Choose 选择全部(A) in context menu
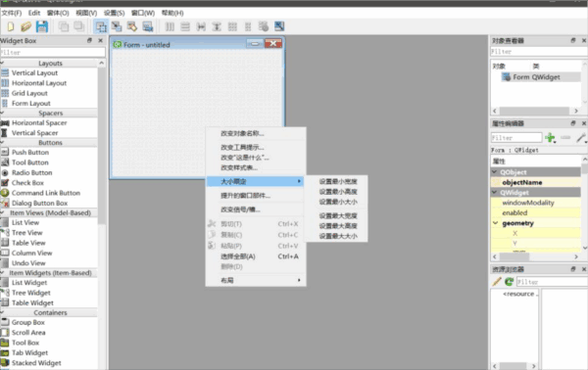 tap(256, 256)
